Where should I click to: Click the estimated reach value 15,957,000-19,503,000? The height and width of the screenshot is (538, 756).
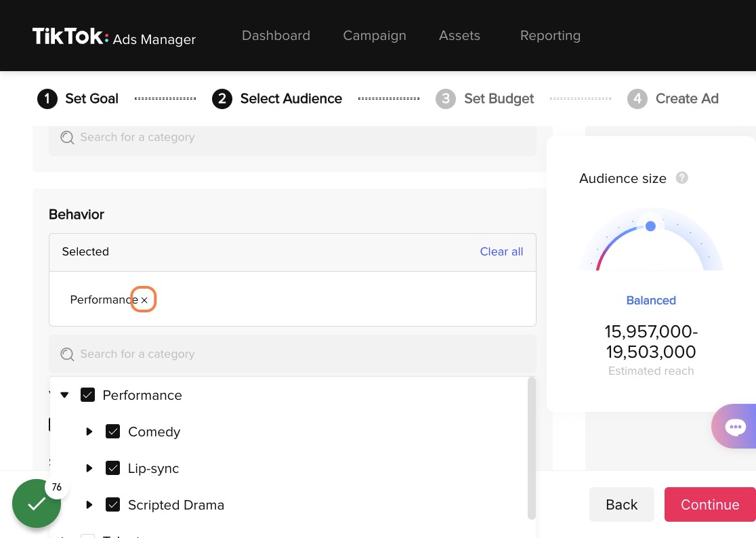(x=651, y=342)
